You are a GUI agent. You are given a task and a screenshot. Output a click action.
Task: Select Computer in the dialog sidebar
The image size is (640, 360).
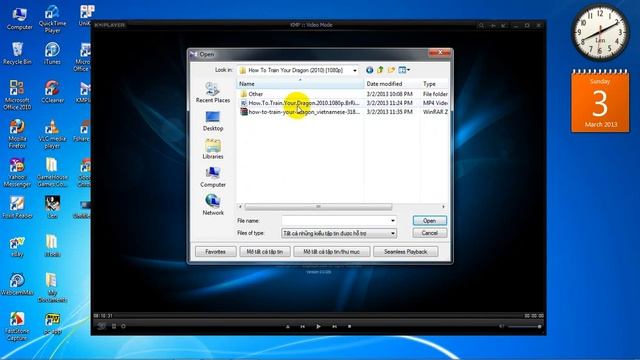coord(213,178)
